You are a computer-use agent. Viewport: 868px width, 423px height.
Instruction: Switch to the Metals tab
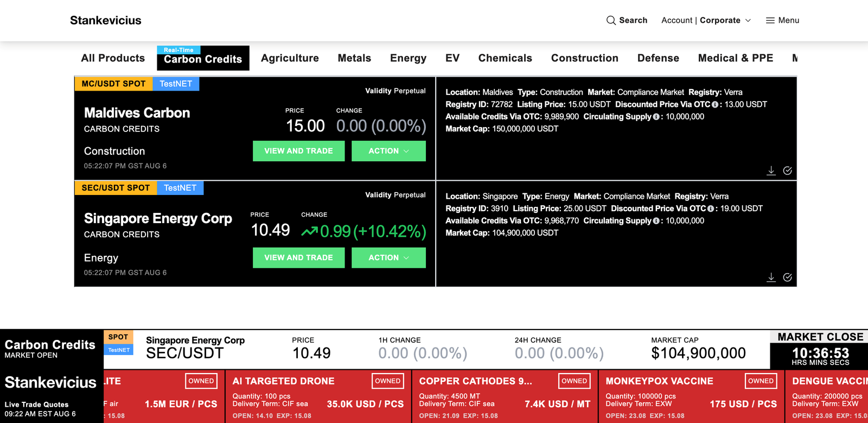coord(354,58)
